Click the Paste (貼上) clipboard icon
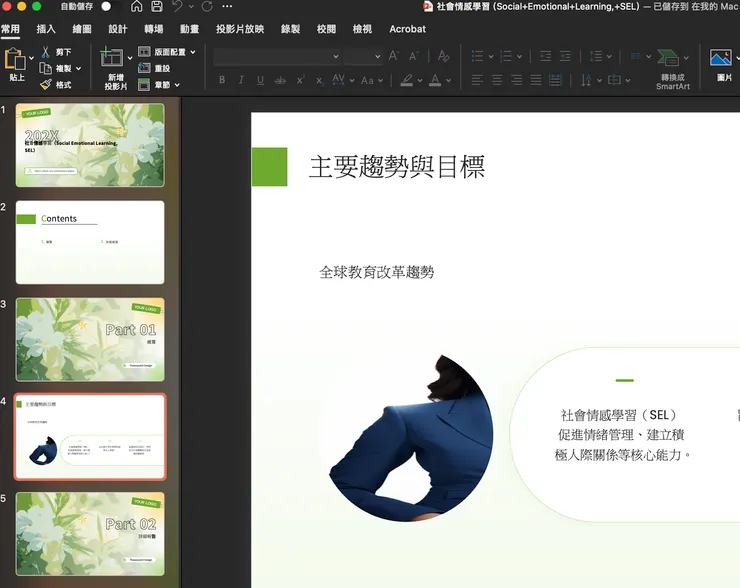Screen dimensions: 740x588 point(15,59)
